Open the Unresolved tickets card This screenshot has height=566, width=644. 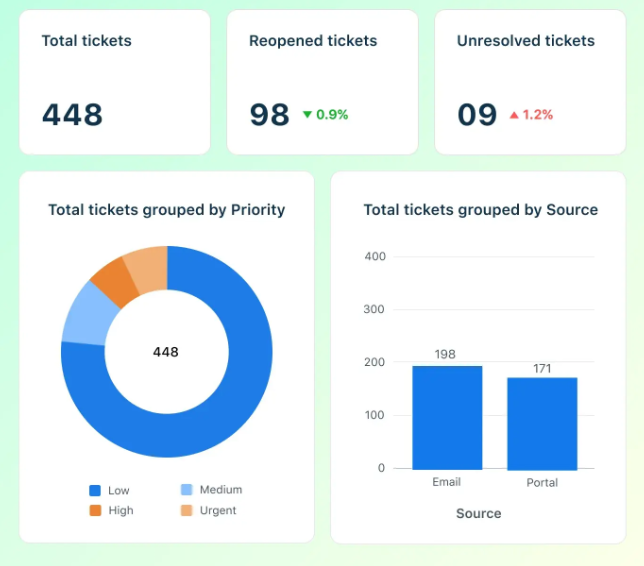pos(530,82)
